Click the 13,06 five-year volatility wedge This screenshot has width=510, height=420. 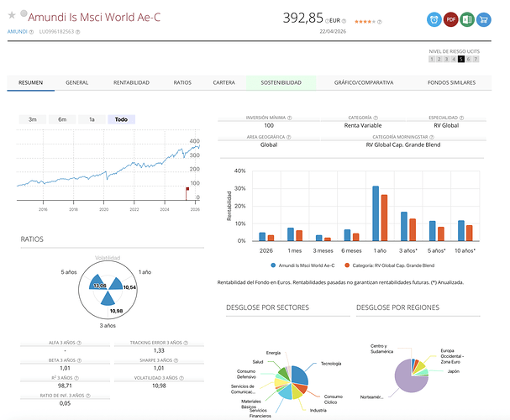tap(97, 282)
